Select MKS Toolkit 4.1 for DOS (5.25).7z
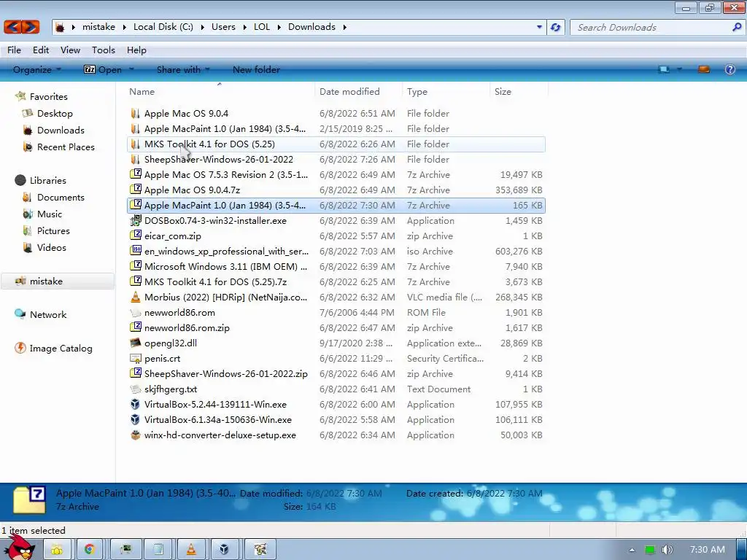The height and width of the screenshot is (560, 747). coord(215,282)
